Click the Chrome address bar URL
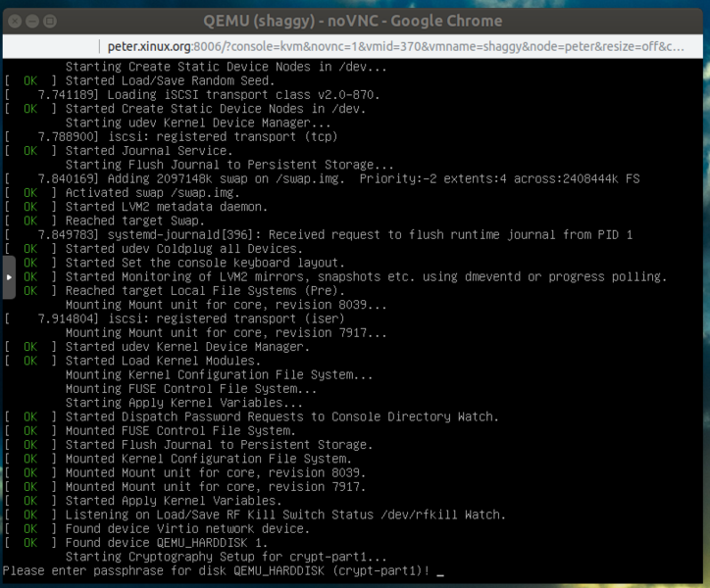 [x=392, y=46]
